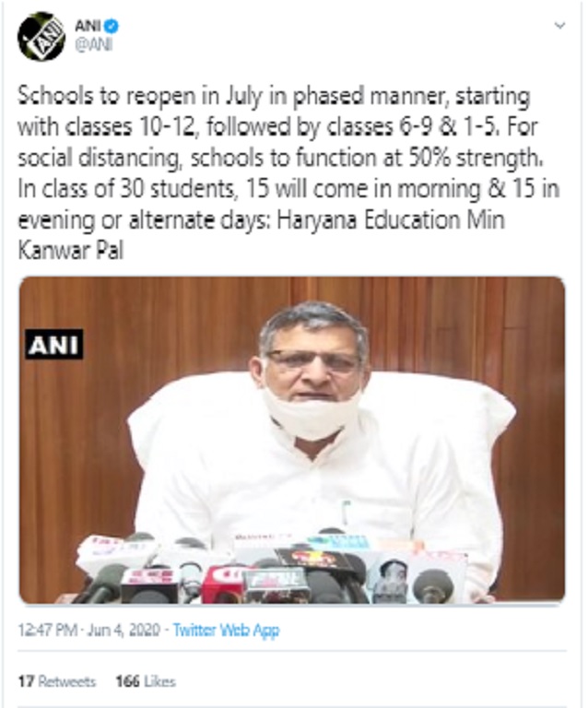Viewport: 588px width, 708px height.
Task: Click the grey microphone at bottom right of photo
Action: [x=433, y=586]
